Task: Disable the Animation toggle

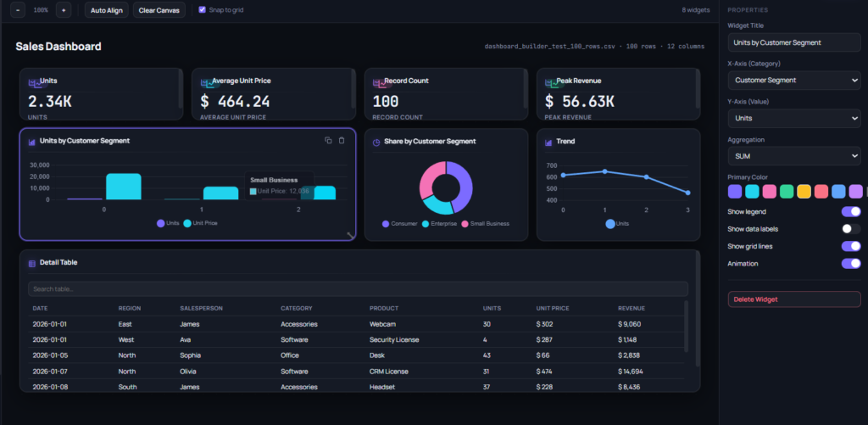Action: [851, 263]
